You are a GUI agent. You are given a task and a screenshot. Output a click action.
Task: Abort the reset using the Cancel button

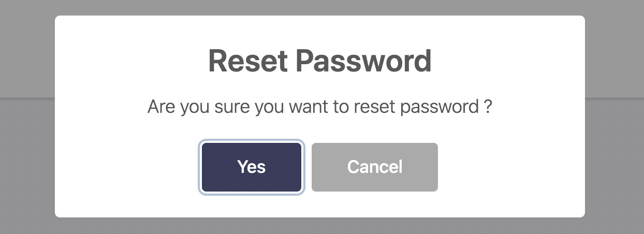point(375,167)
